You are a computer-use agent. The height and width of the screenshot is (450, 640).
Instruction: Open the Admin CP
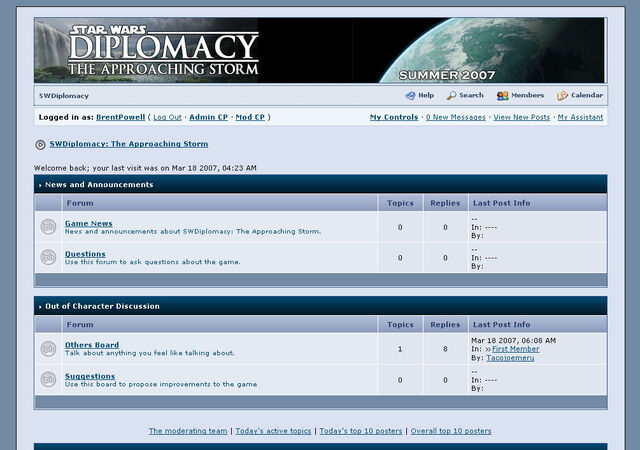pos(208,117)
